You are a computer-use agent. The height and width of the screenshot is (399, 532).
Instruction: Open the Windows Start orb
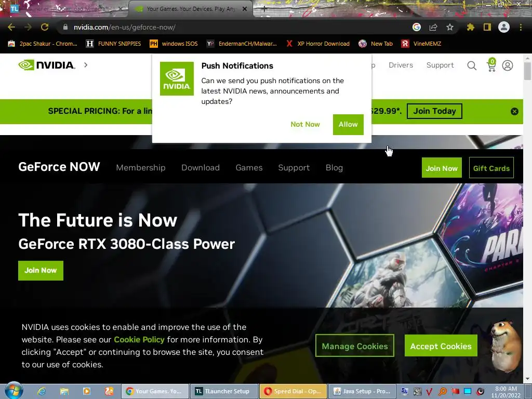[14, 391]
